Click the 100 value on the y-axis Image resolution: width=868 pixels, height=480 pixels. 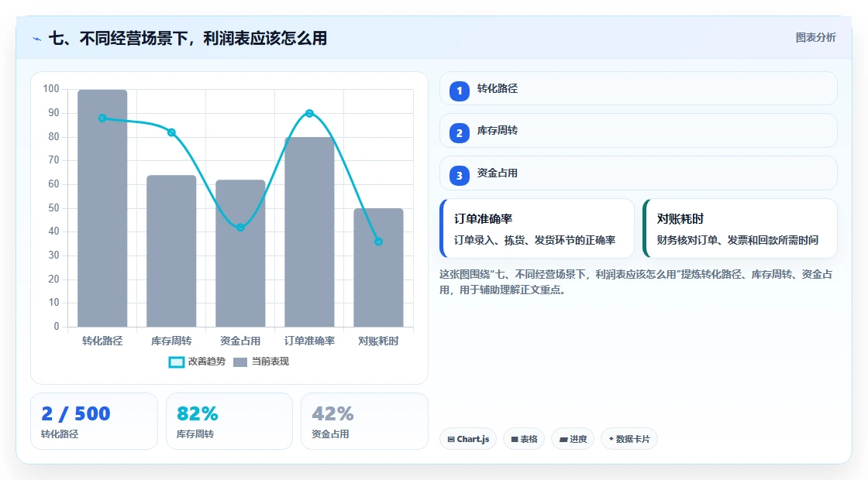[51, 89]
